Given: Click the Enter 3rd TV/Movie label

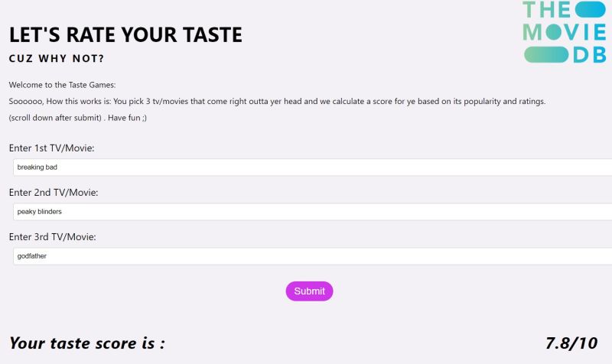Looking at the screenshot, I should coord(52,237).
